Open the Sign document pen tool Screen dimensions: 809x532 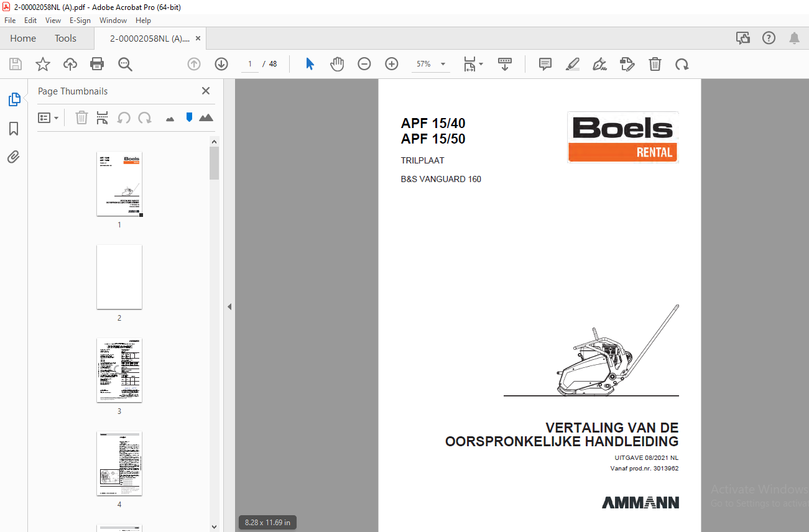(600, 64)
